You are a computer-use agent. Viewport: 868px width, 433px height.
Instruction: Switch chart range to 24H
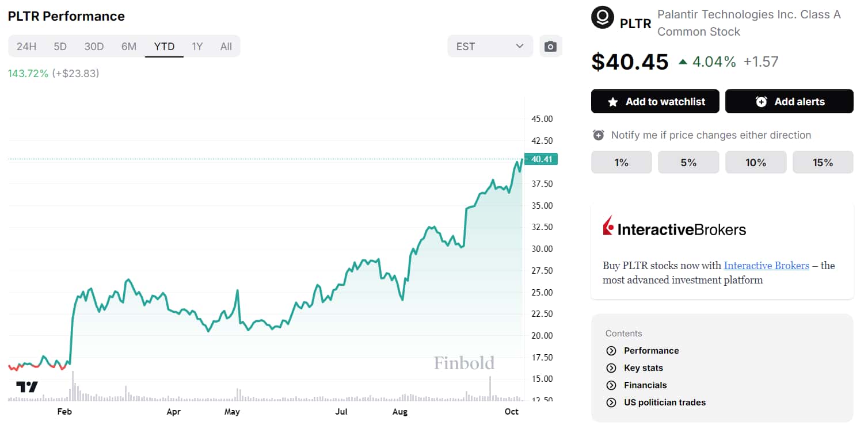pos(26,47)
